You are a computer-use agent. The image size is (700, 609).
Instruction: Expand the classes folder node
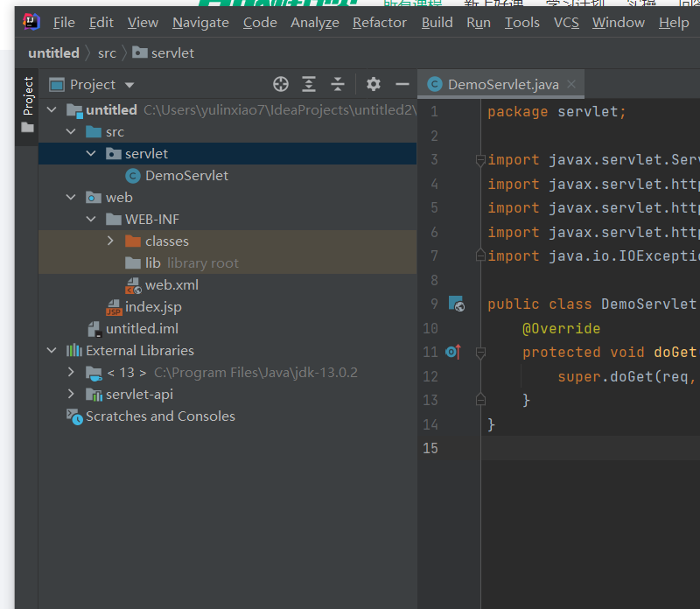[x=111, y=241]
